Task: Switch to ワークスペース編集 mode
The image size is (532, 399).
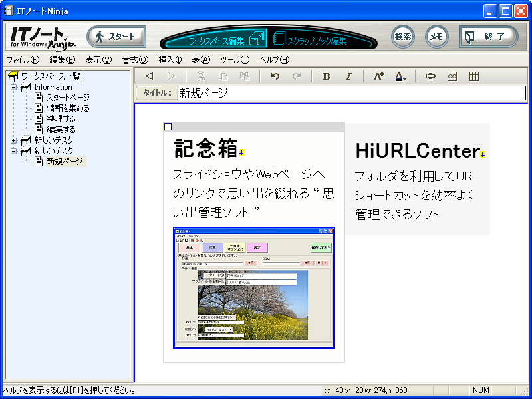Action: tap(214, 39)
